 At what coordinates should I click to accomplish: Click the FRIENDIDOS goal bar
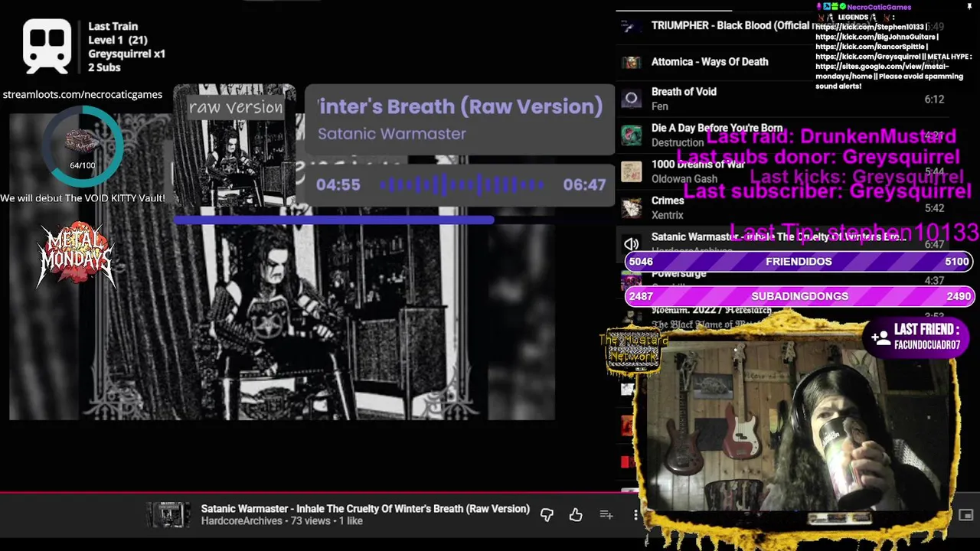pyautogui.click(x=799, y=261)
